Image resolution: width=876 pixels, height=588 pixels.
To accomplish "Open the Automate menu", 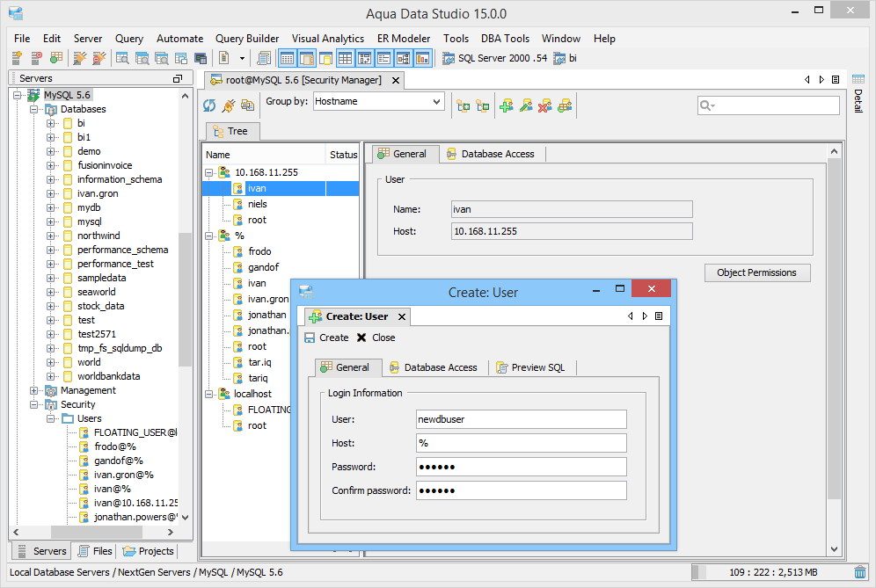I will (x=180, y=39).
